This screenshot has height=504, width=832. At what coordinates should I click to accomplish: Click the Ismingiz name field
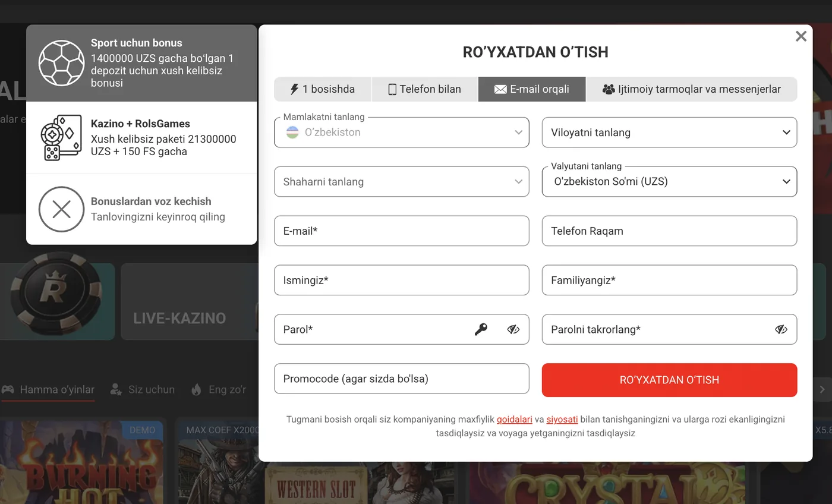[402, 281]
